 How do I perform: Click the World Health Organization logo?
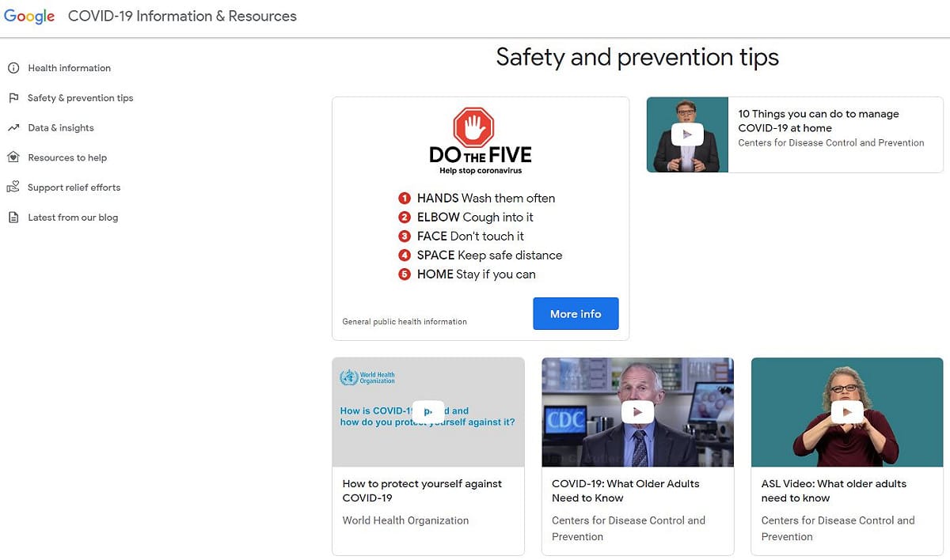click(367, 378)
